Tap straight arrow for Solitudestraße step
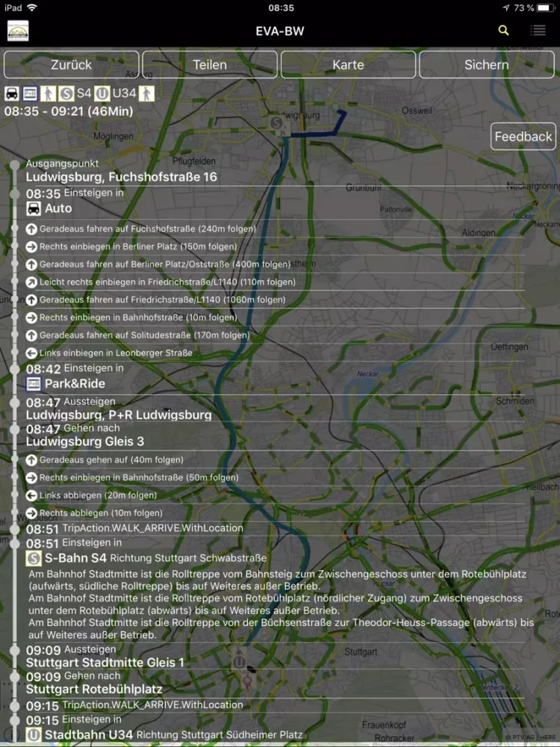The height and width of the screenshot is (747, 560). pyautogui.click(x=31, y=335)
